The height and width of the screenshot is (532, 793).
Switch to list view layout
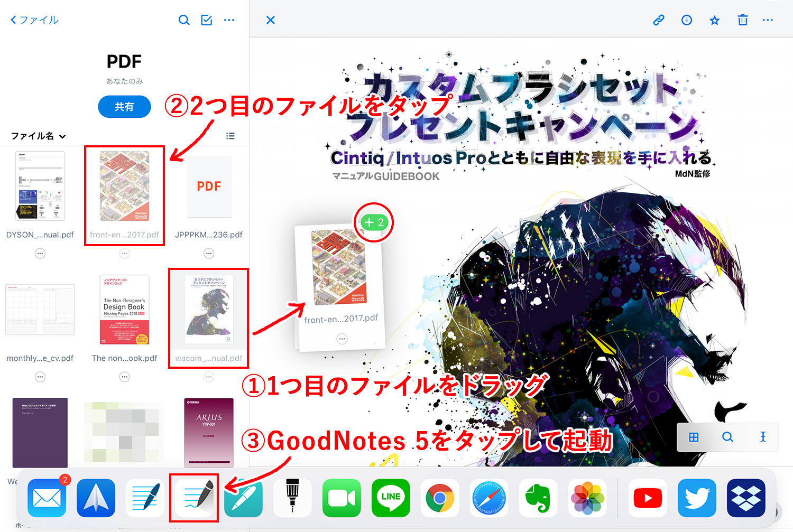click(230, 136)
